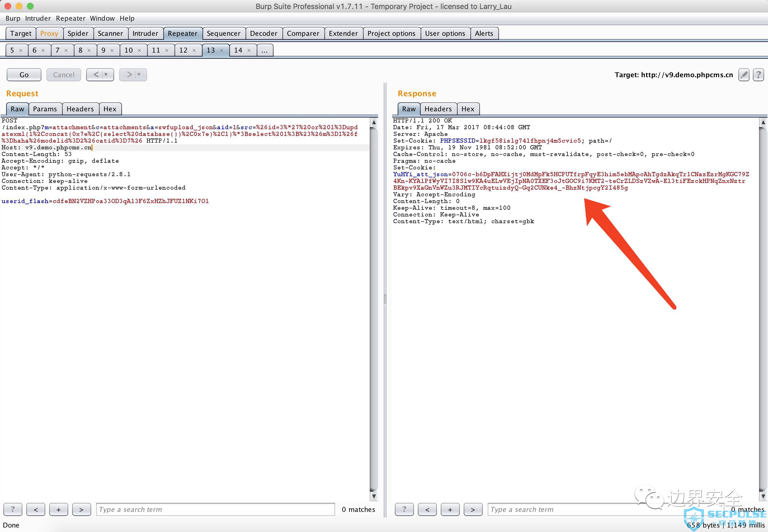768x532 pixels.
Task: Close Repeater tab 10
Action: coord(139,50)
